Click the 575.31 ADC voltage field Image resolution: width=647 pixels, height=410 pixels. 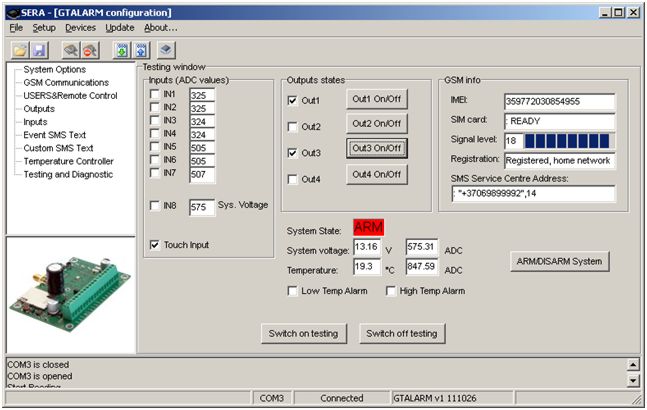click(x=421, y=247)
